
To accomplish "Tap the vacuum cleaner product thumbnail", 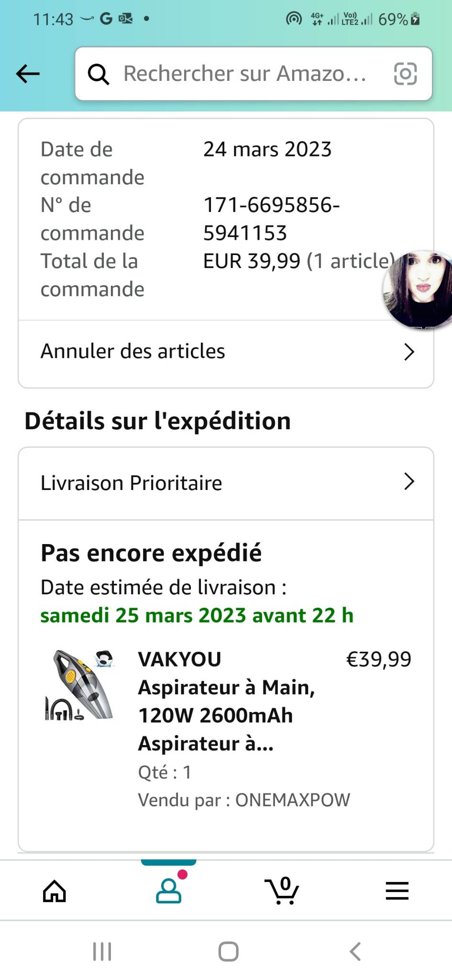I will pyautogui.click(x=79, y=685).
